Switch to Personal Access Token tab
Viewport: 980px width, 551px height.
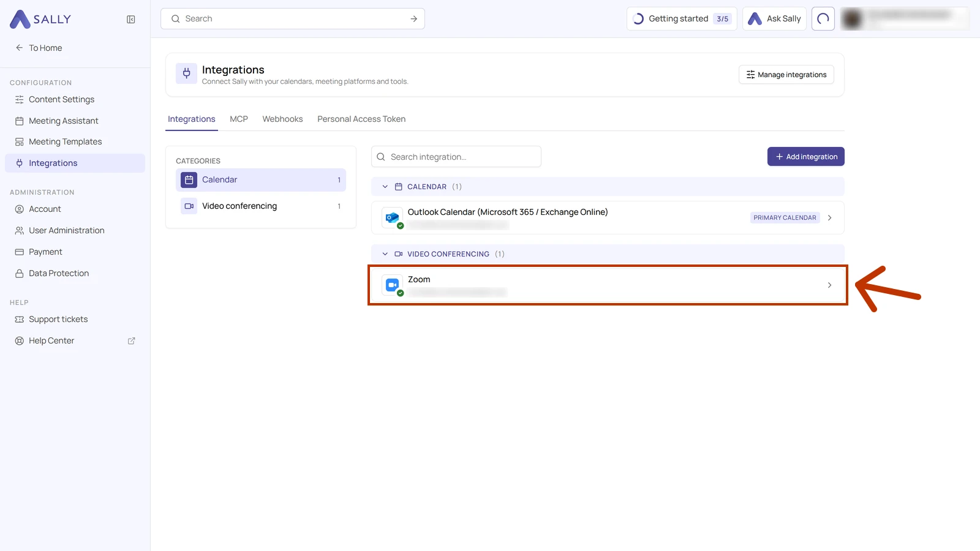[x=361, y=119]
